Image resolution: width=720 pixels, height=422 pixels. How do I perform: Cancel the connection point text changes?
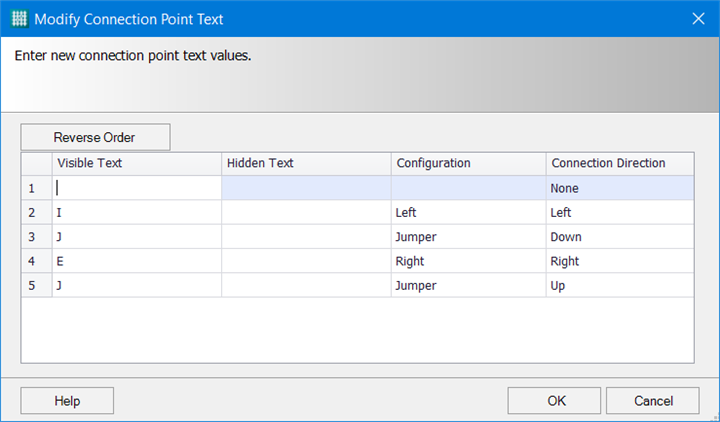(x=653, y=400)
